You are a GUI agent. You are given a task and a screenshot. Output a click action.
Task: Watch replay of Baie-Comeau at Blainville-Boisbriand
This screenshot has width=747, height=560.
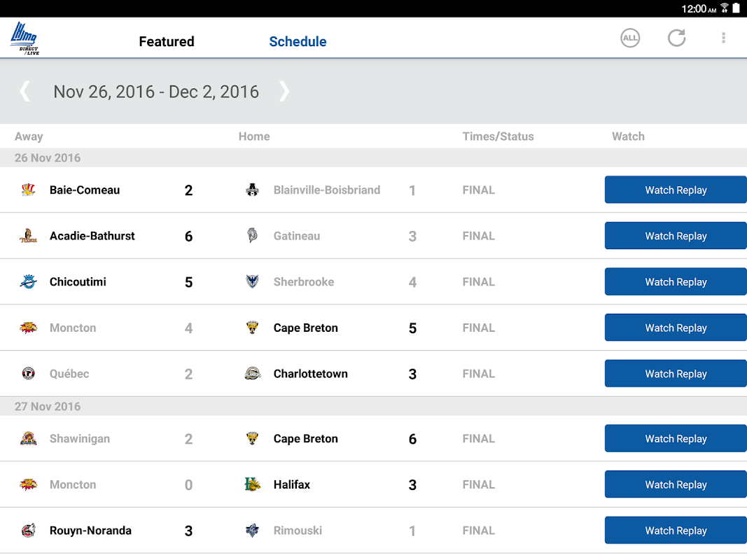[x=675, y=190]
